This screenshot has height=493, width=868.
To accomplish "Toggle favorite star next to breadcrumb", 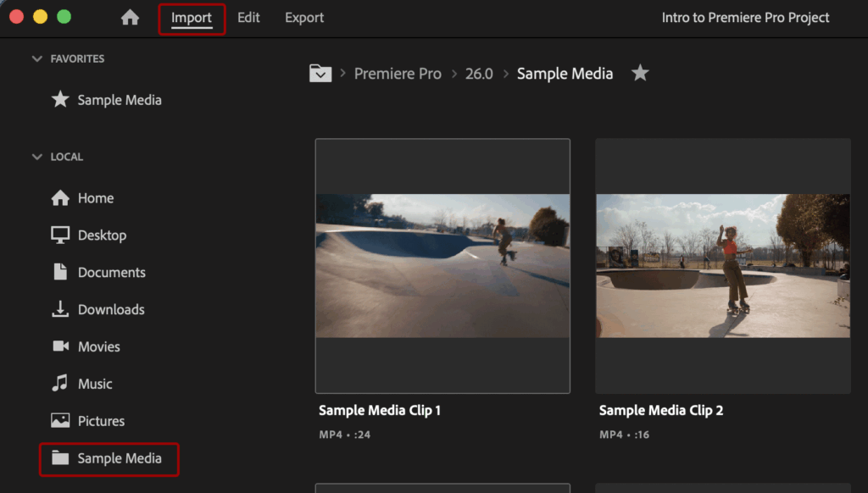I will pos(640,73).
